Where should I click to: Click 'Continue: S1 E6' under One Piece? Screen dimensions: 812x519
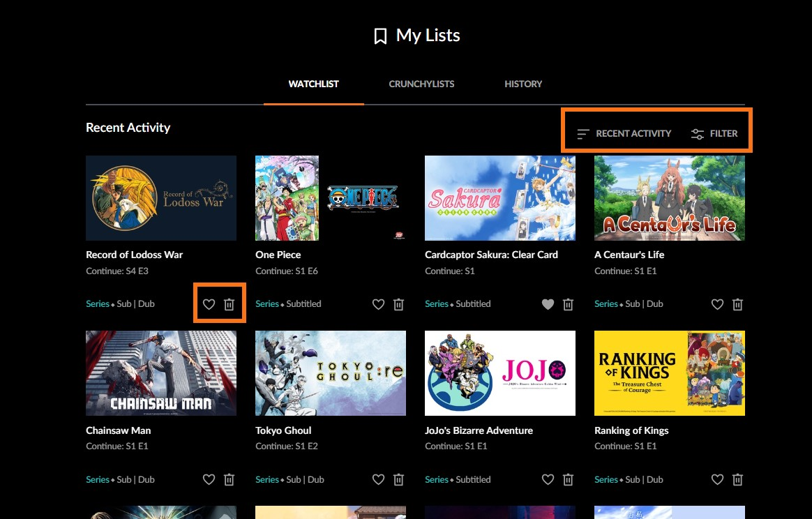click(287, 271)
